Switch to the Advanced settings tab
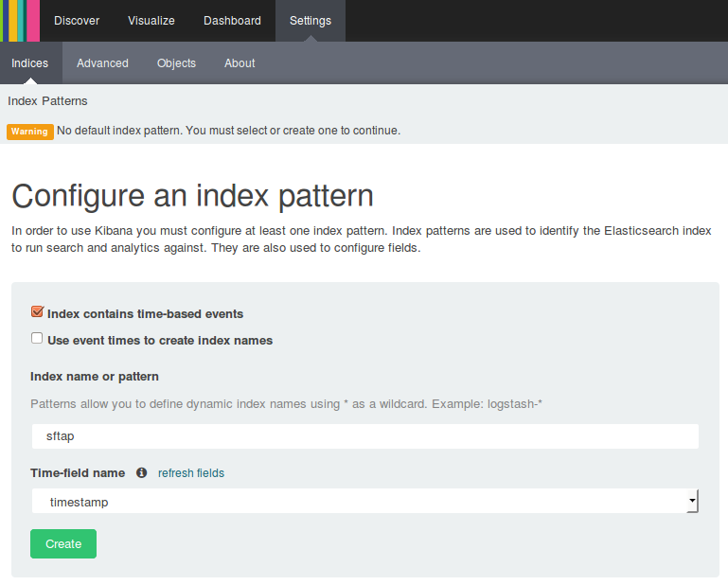 (102, 63)
